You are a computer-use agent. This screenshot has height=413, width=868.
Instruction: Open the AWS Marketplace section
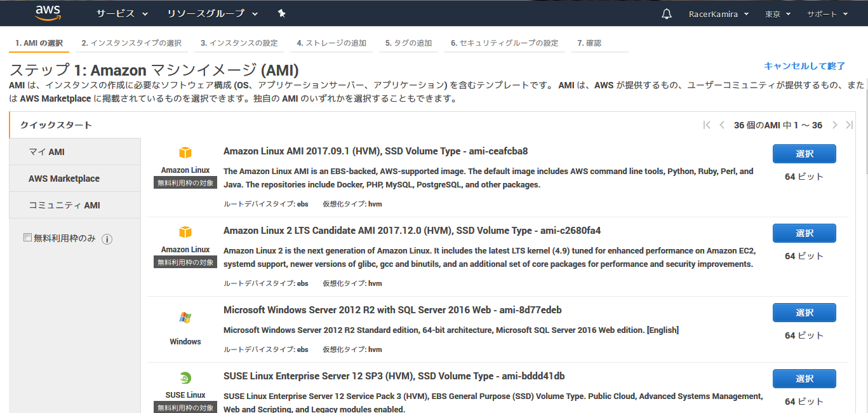pyautogui.click(x=75, y=179)
